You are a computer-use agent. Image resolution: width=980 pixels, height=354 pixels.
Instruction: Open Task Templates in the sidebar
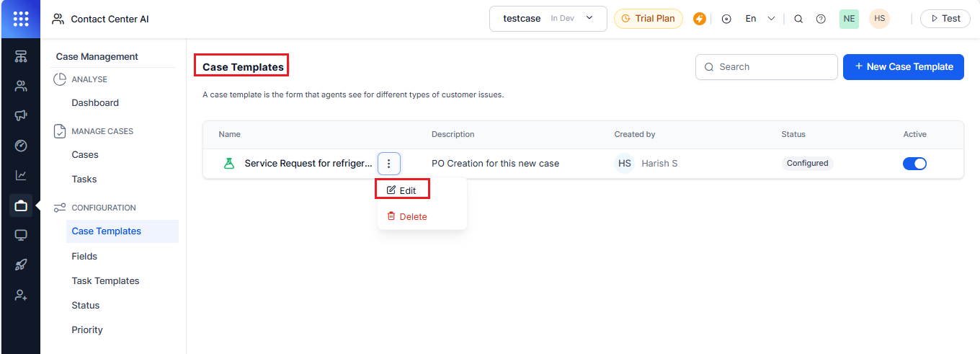(105, 280)
